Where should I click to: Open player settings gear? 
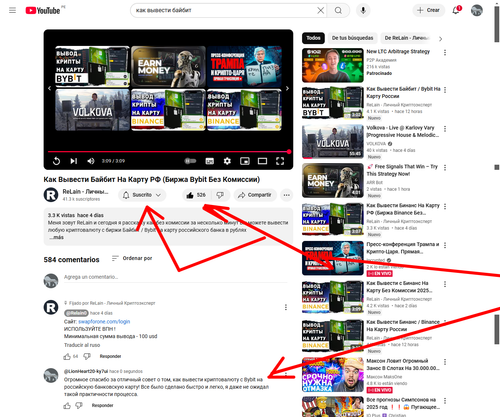(227, 161)
